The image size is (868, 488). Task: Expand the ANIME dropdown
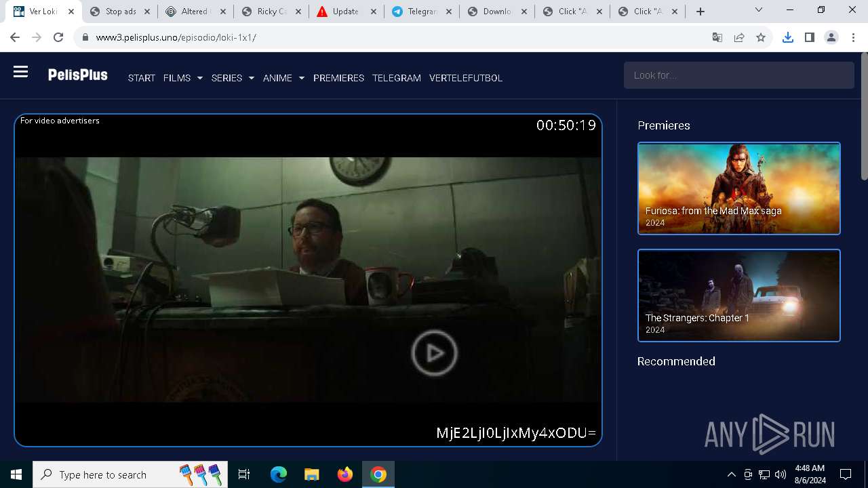(x=283, y=78)
